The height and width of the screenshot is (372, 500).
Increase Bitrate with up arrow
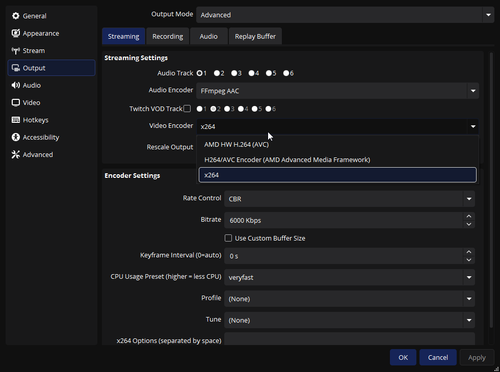point(469,216)
